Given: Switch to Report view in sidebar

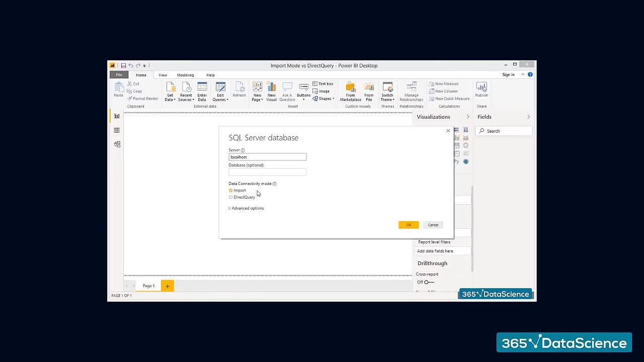Looking at the screenshot, I should pos(117,116).
